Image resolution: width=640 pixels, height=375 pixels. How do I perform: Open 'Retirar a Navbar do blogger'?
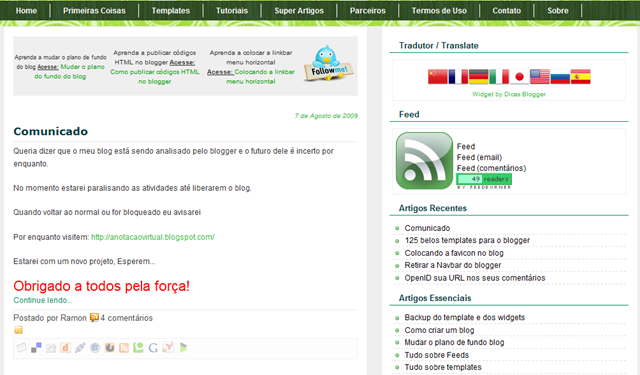453,265
